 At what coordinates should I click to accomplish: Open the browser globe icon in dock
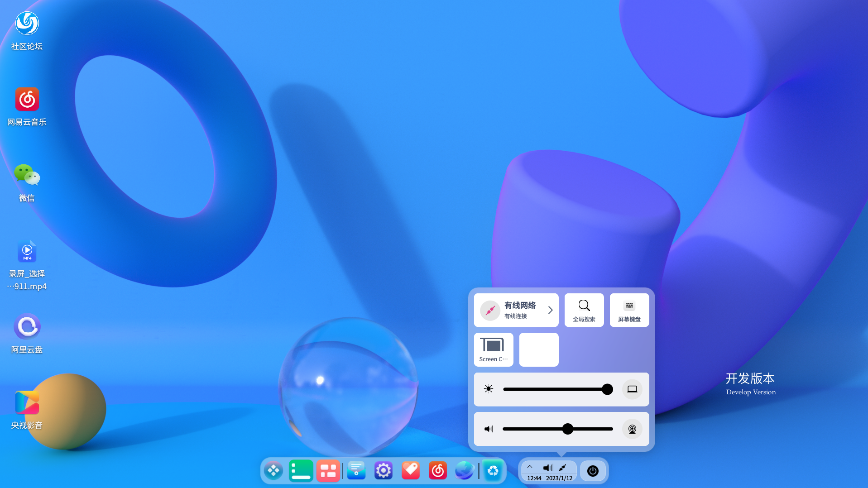pyautogui.click(x=464, y=470)
